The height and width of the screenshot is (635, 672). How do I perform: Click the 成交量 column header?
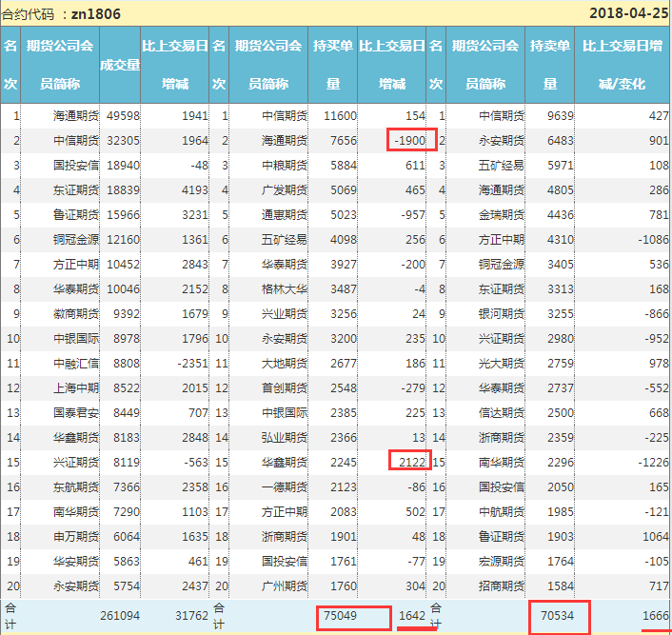click(x=120, y=65)
